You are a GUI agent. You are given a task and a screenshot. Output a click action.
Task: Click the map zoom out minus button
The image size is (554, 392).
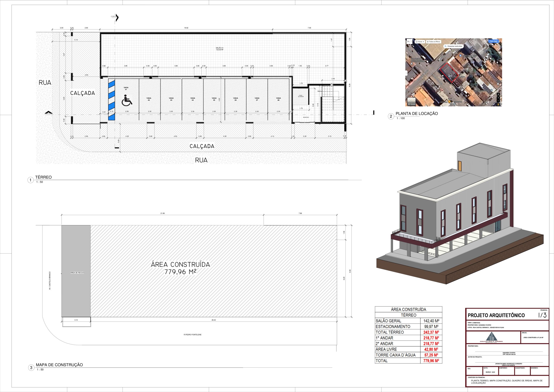(498, 101)
